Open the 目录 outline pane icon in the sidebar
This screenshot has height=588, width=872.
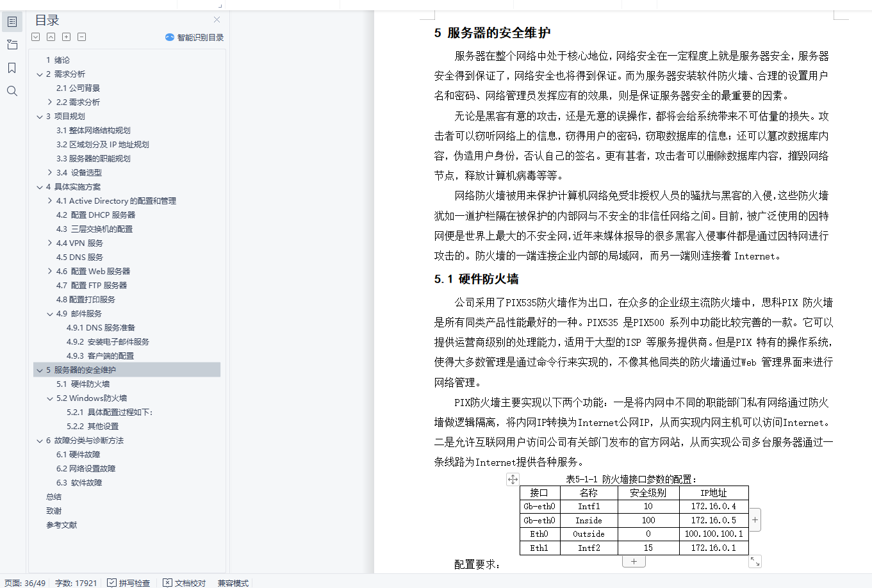pos(12,22)
